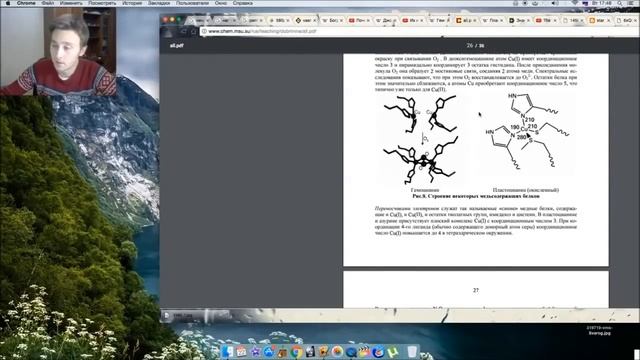
Task: Open iMovie star icon in the dock
Action: [x=256, y=351]
